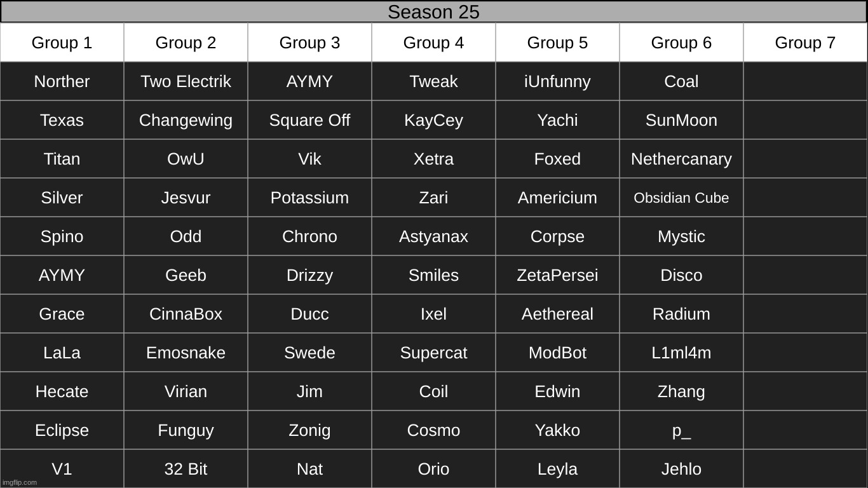Click the Two Electrik cell
The width and height of the screenshot is (868, 488).
(186, 81)
